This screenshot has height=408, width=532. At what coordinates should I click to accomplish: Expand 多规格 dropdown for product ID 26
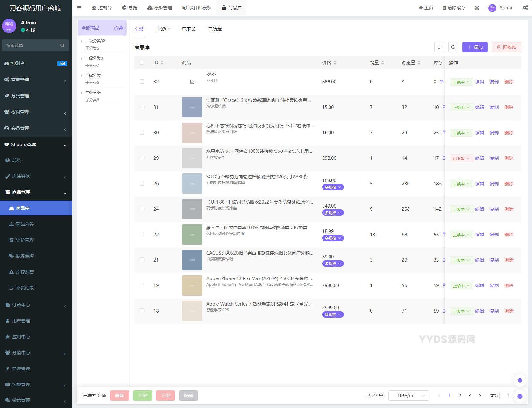(333, 187)
